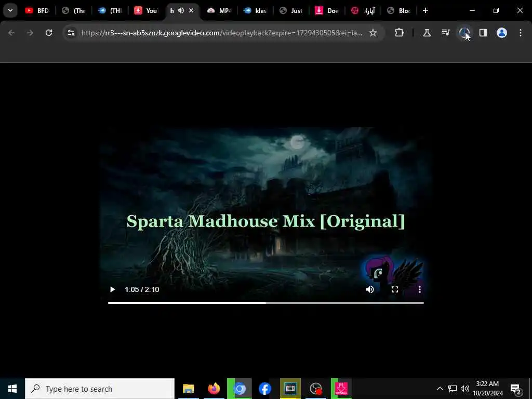Minimize the browser window
The width and height of the screenshot is (532, 399).
pyautogui.click(x=472, y=10)
